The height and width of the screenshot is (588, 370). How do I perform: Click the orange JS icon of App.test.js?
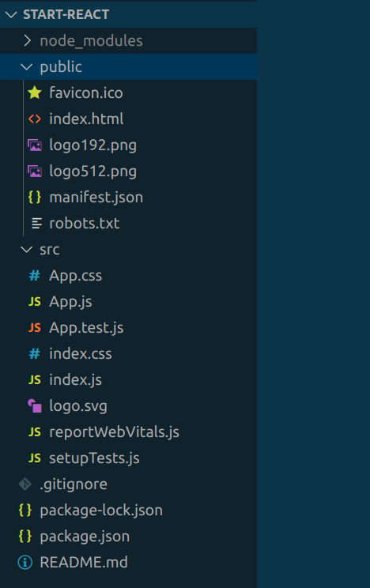[35, 328]
